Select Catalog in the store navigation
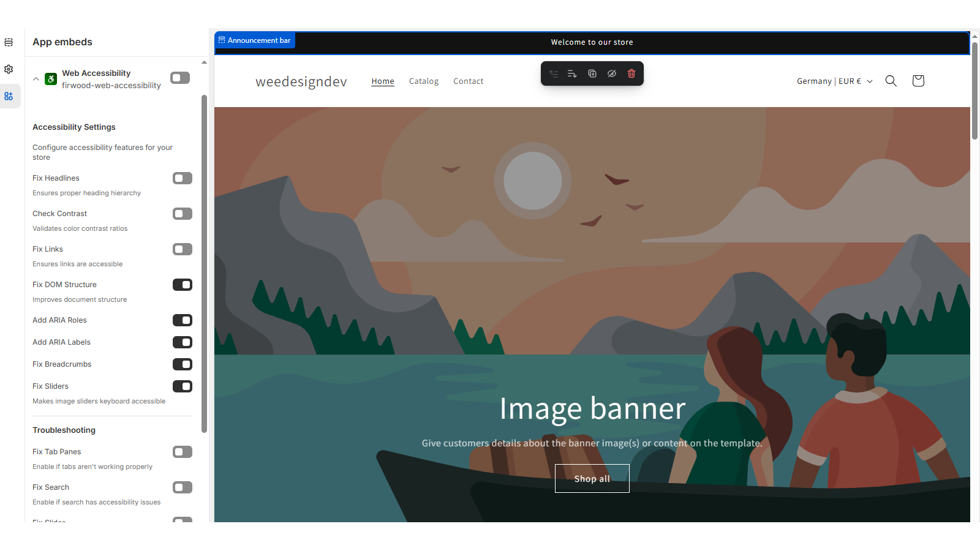 [x=423, y=81]
